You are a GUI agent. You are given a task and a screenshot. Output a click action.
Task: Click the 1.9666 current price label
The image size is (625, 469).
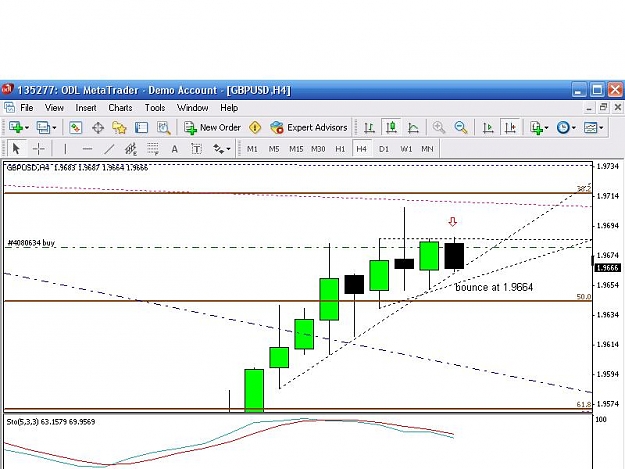pyautogui.click(x=607, y=268)
